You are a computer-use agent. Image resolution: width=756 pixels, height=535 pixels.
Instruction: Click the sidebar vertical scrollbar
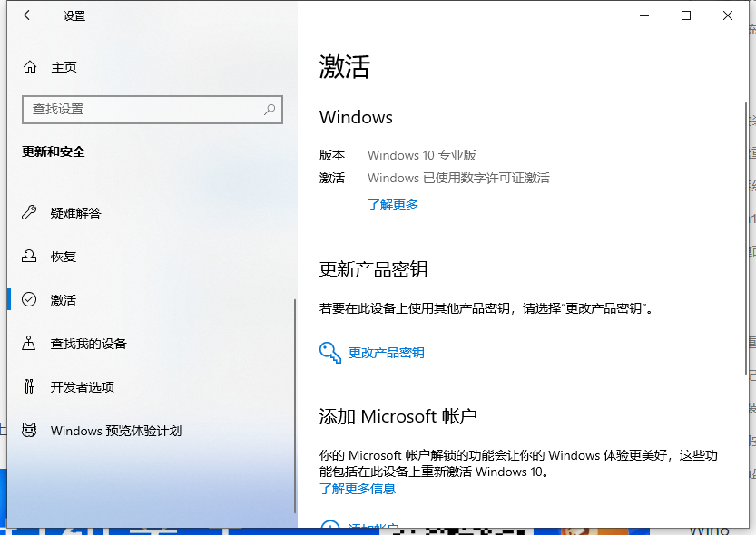pyautogui.click(x=294, y=408)
